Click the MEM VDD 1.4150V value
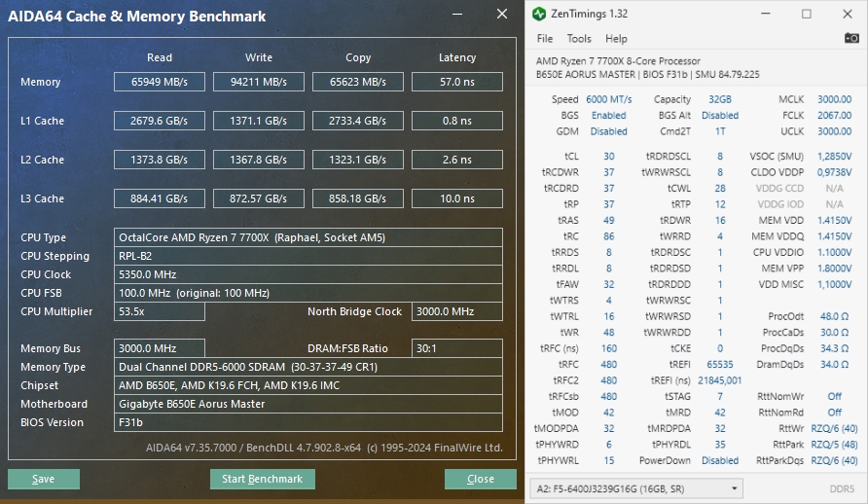 click(x=834, y=220)
